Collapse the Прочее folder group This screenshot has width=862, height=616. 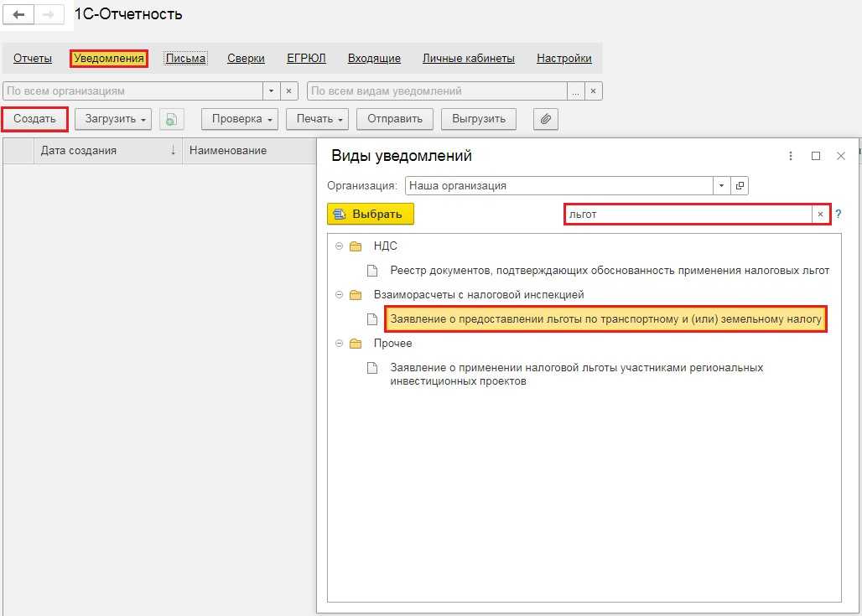tap(339, 344)
